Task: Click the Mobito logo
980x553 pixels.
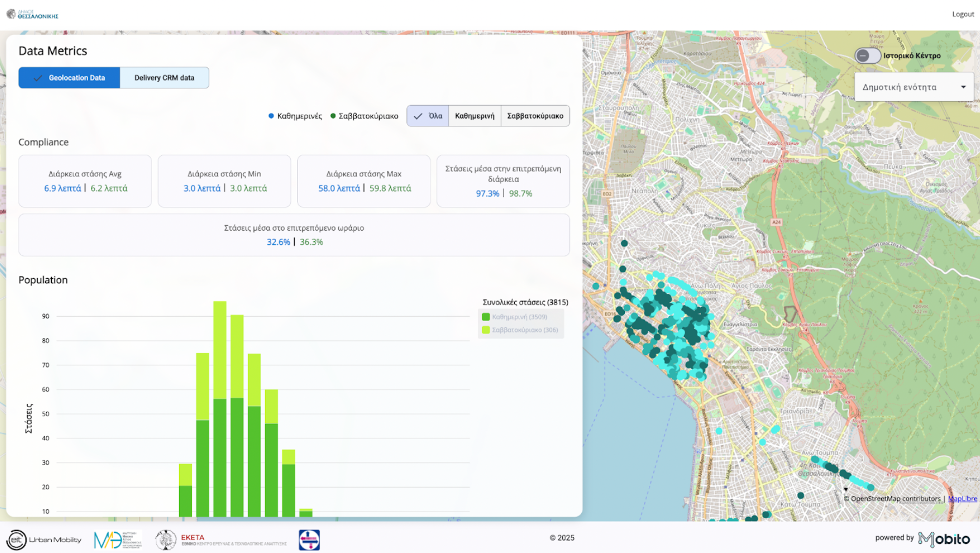Action: (944, 539)
